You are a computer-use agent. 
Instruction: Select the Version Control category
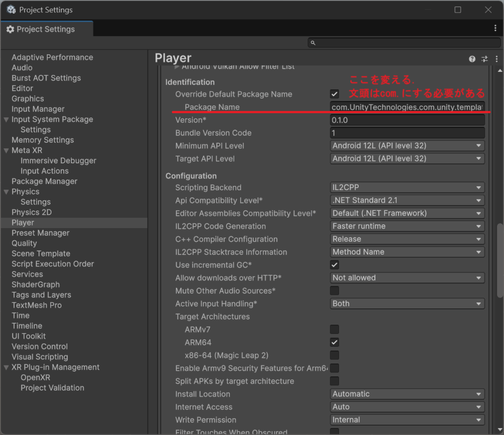39,346
